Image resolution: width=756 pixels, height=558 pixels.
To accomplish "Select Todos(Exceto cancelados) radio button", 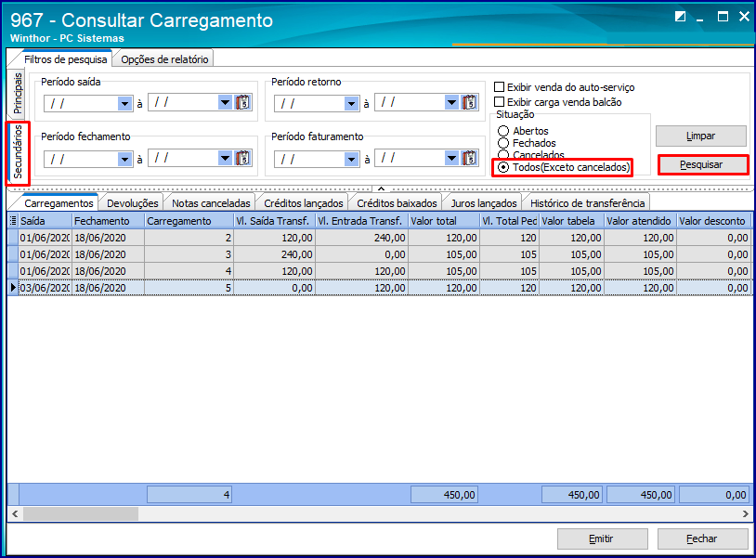I will (x=502, y=167).
